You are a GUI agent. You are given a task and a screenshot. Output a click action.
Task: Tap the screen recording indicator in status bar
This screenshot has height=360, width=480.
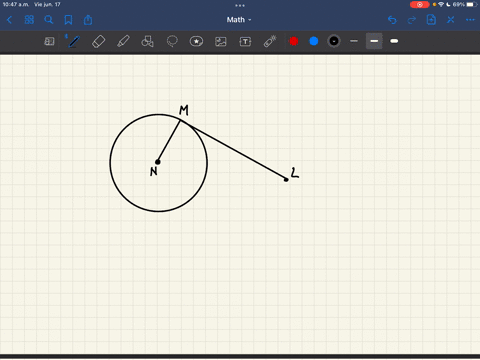pos(419,5)
